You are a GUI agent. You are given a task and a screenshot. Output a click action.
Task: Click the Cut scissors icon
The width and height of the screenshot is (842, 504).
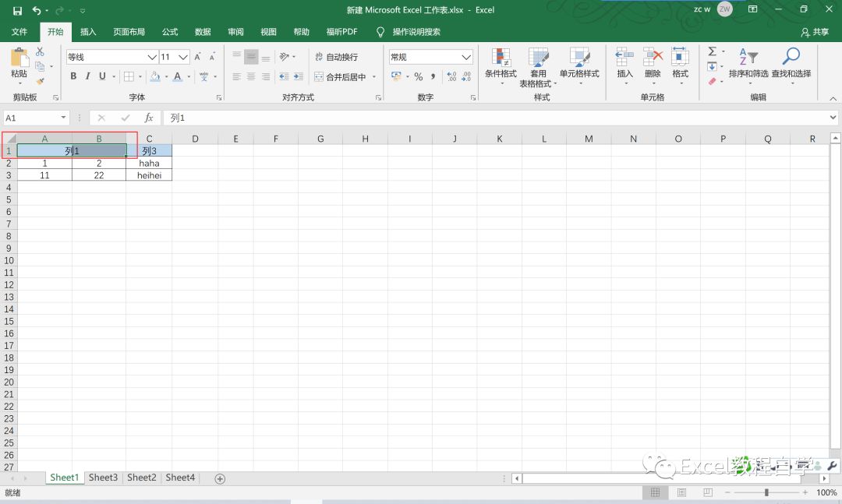(40, 52)
